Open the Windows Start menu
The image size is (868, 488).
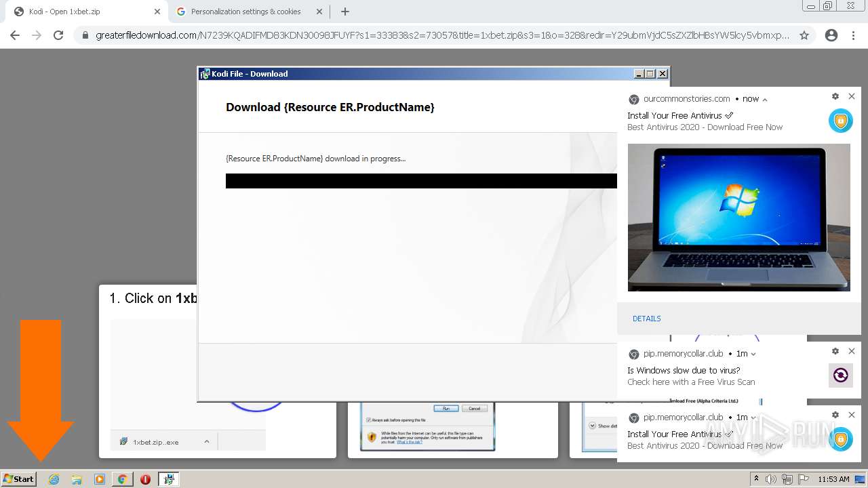tap(18, 479)
